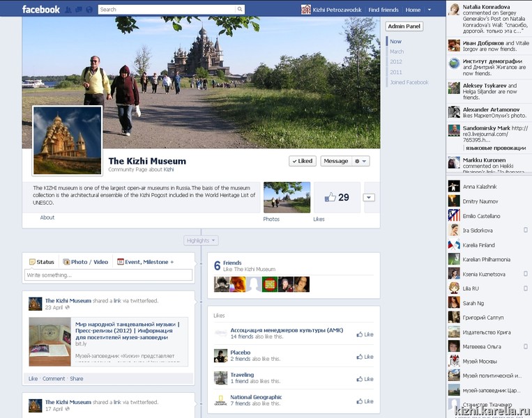Click the Placebo page avatar
The height and width of the screenshot is (418, 532).
click(x=220, y=355)
